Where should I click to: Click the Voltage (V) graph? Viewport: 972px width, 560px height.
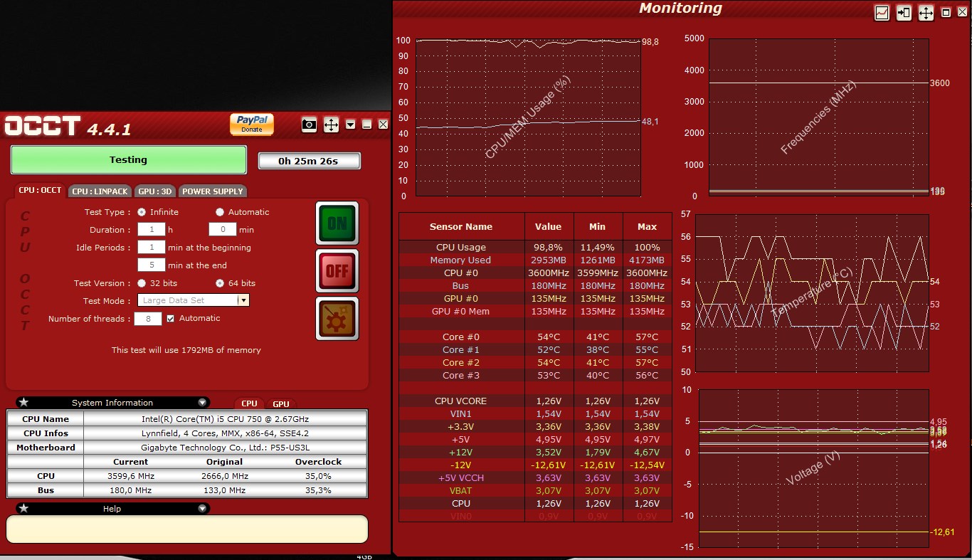[x=815, y=468]
